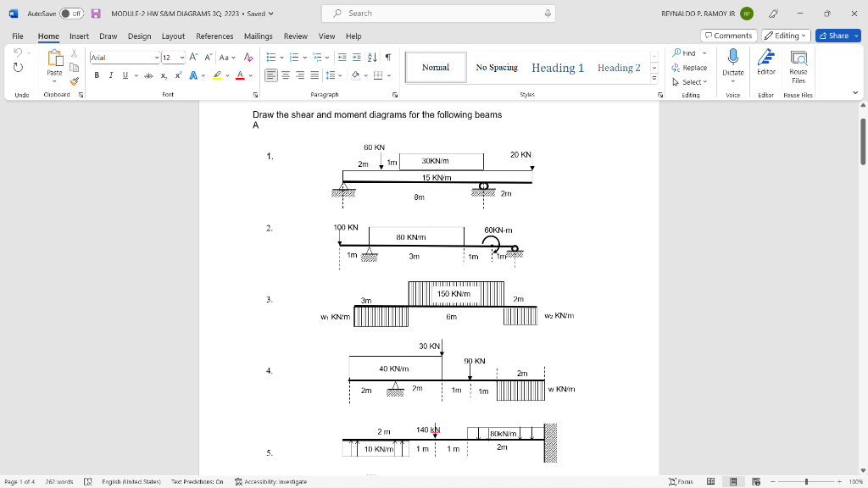The width and height of the screenshot is (868, 488).
Task: Toggle align left
Action: pyautogui.click(x=271, y=75)
